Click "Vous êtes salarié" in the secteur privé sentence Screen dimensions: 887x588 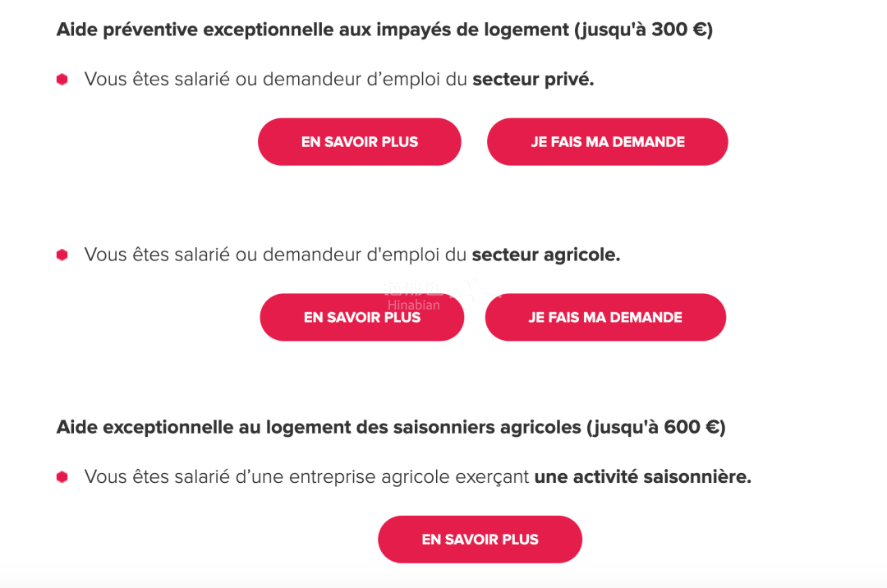[x=156, y=80]
